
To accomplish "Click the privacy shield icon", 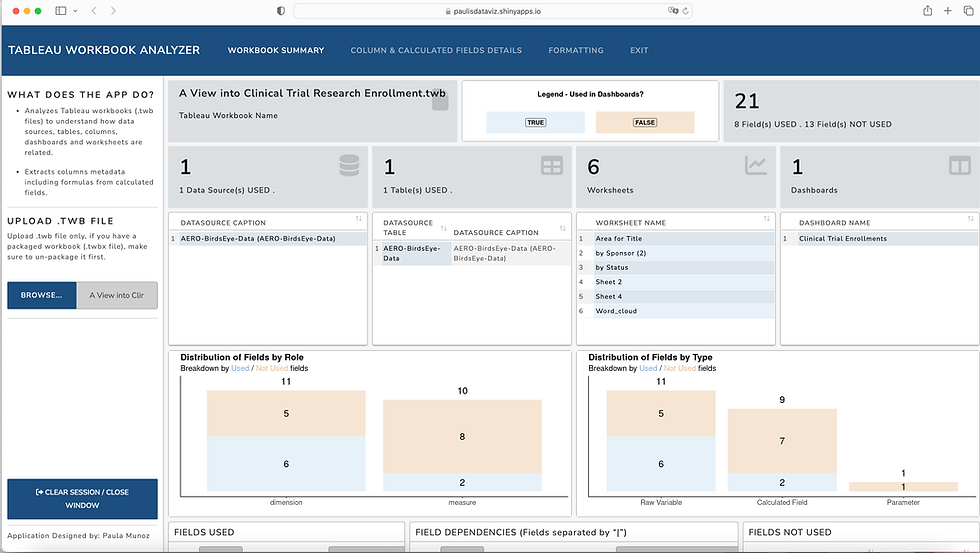I will coord(281,11).
